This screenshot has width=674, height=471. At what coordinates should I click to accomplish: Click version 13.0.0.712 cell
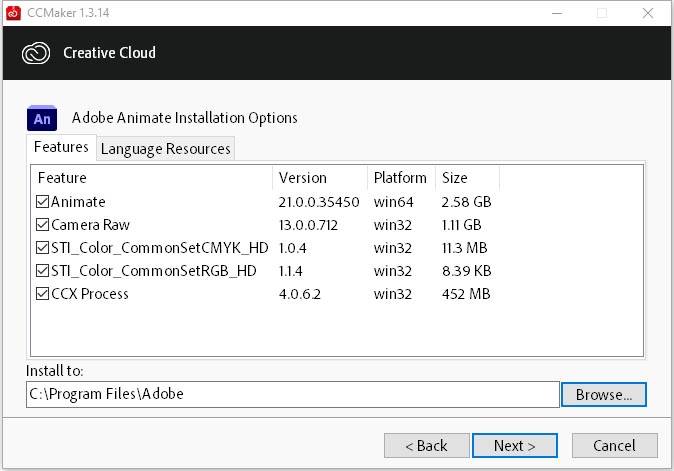coord(308,225)
